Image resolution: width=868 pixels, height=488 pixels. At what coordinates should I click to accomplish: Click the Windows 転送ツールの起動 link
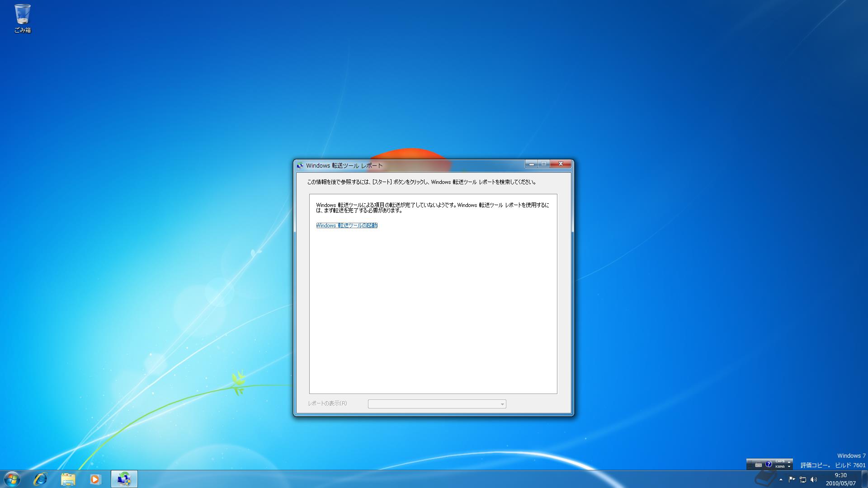click(x=347, y=225)
